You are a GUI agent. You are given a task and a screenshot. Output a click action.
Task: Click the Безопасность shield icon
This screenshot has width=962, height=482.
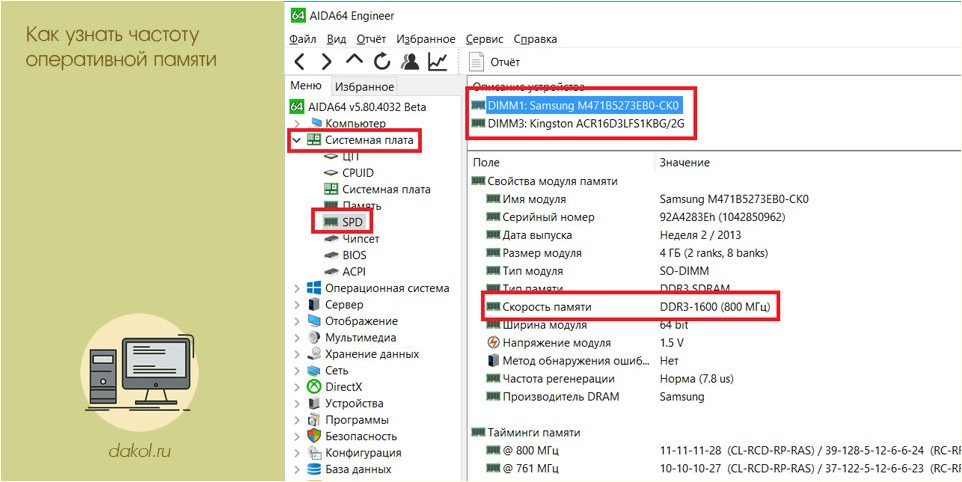pos(314,437)
